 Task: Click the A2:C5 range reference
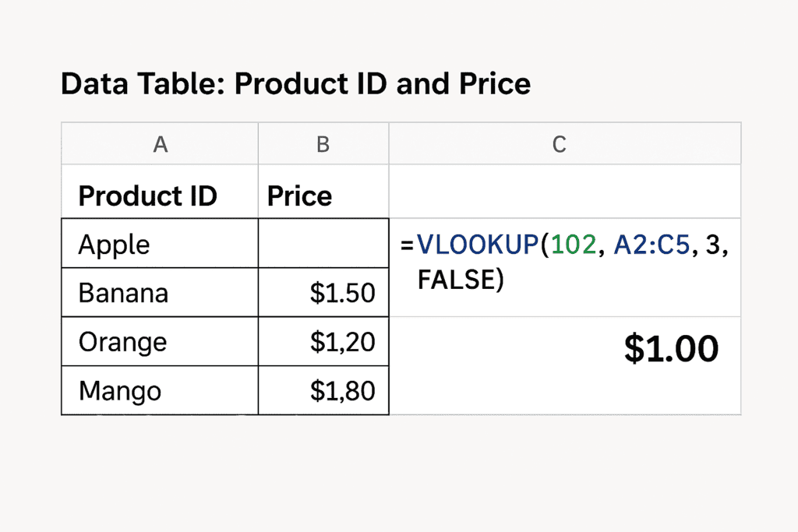coord(650,245)
